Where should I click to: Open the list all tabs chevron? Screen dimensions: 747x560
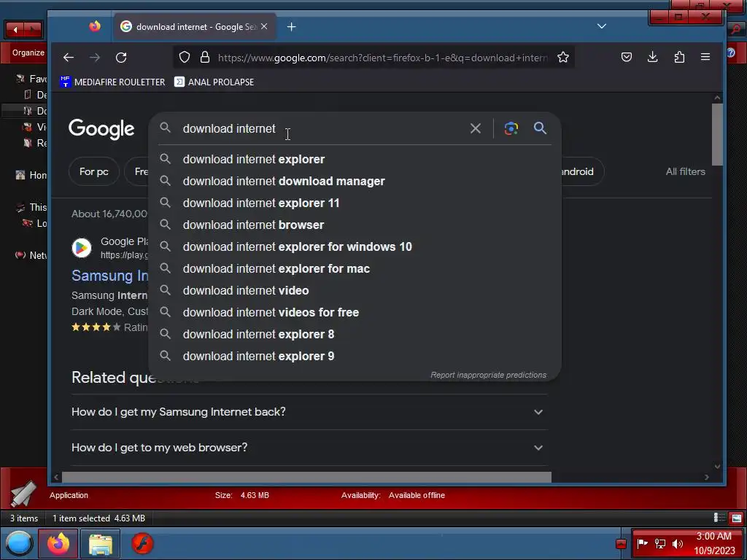pos(602,26)
